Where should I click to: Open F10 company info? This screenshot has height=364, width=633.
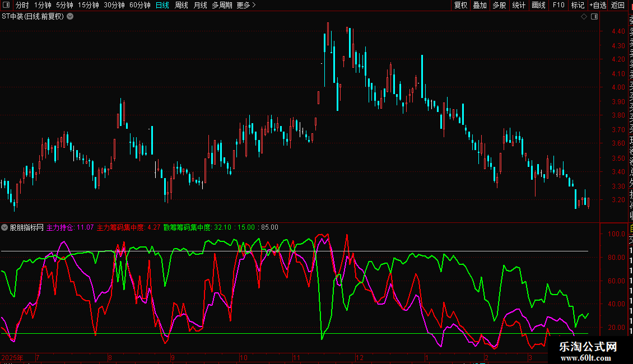(x=558, y=5)
